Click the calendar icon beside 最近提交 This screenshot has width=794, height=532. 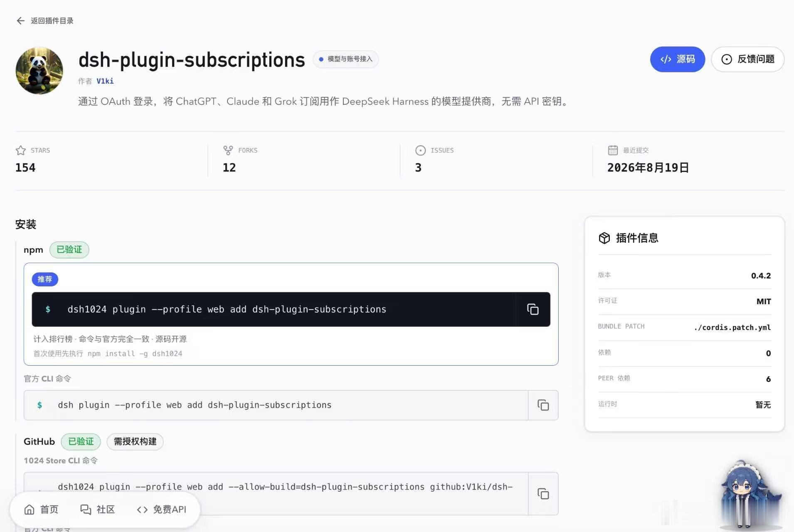click(x=613, y=150)
